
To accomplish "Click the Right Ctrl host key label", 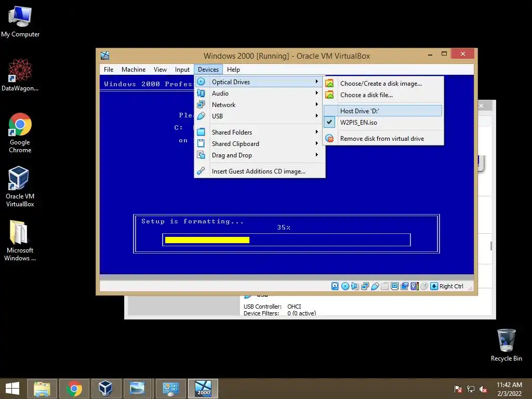I will click(451, 286).
